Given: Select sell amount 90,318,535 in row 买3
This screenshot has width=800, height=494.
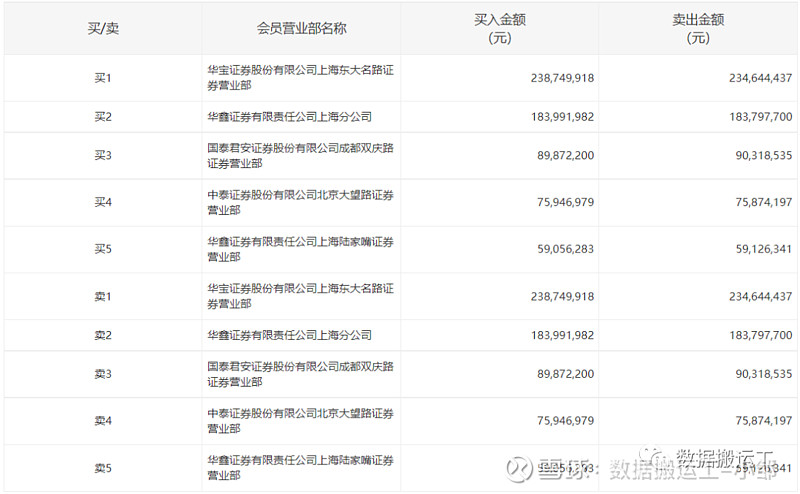Looking at the screenshot, I should pyautogui.click(x=764, y=156).
